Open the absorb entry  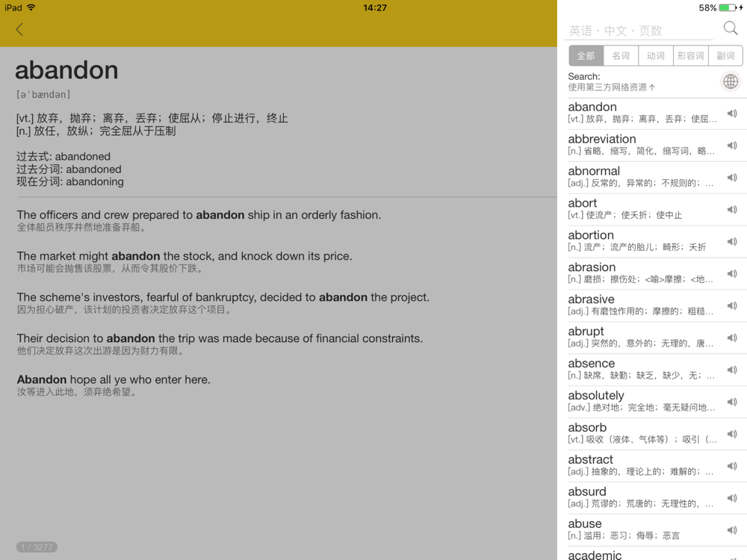tap(651, 434)
